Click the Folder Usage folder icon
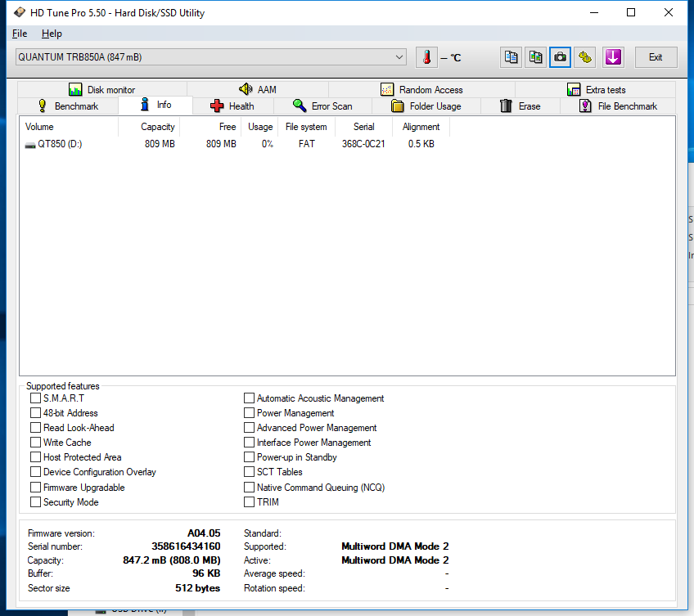Viewport: 694px width, 616px height. [398, 106]
